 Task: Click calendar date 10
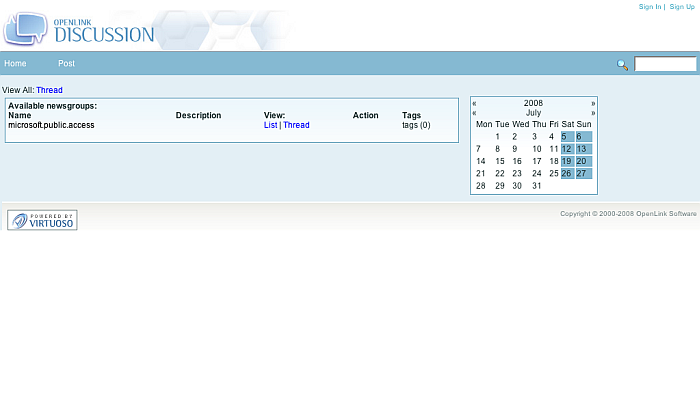[x=537, y=149]
